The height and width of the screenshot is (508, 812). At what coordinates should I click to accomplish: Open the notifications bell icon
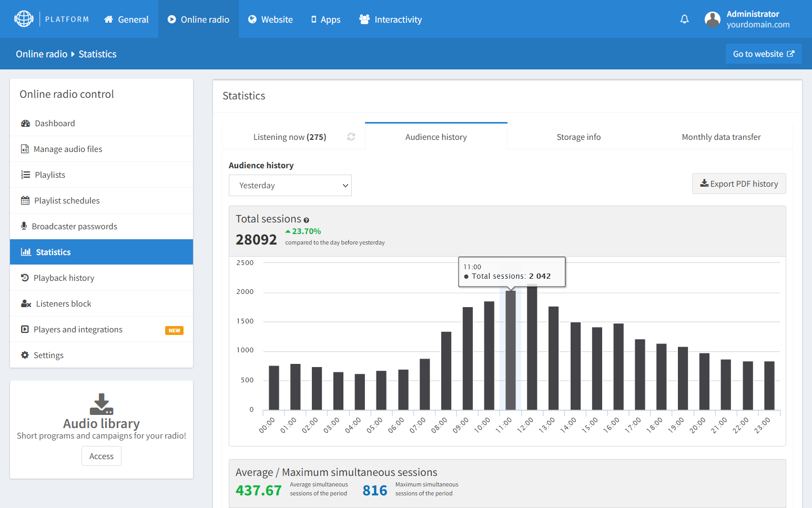pyautogui.click(x=684, y=19)
